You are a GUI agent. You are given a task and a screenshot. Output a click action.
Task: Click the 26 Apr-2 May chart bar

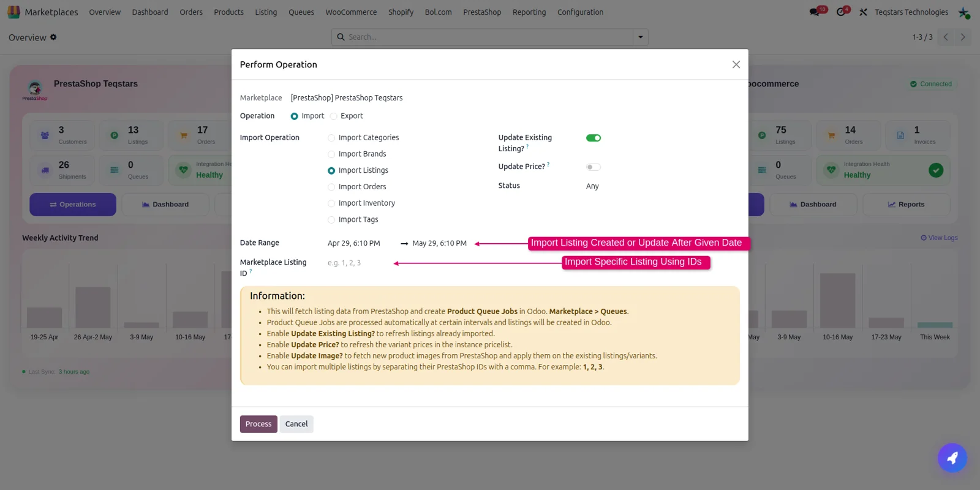93,307
